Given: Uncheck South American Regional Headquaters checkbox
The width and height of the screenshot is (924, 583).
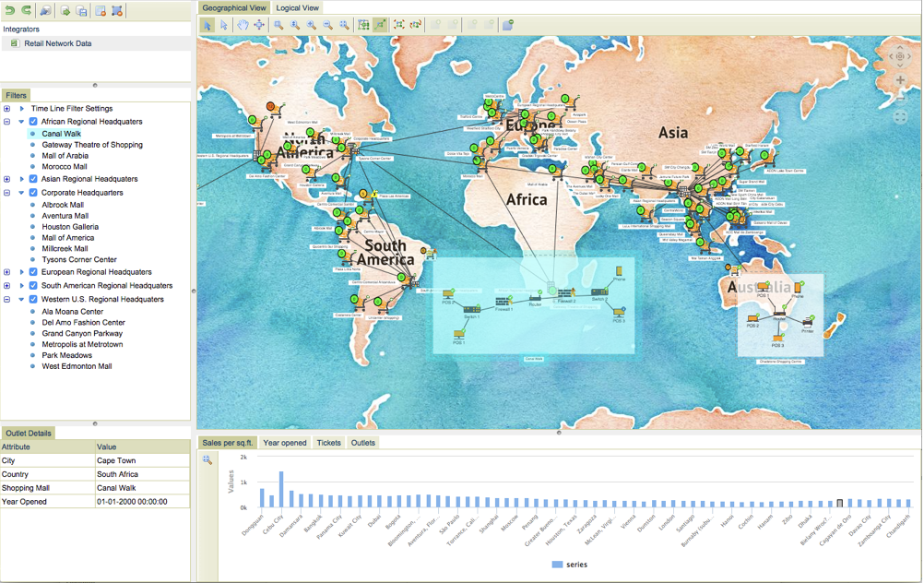Looking at the screenshot, I should [33, 285].
